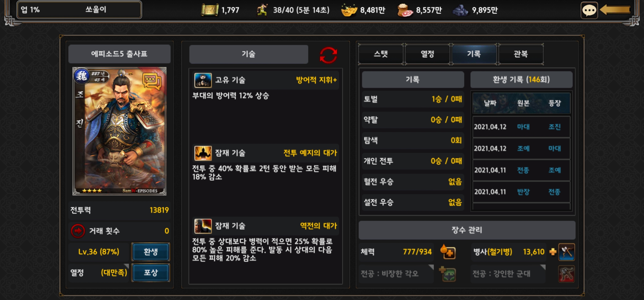Expand the 전공 : 비장한 각오 dropdown
Image resolution: width=644 pixels, height=300 pixels.
[x=396, y=274]
